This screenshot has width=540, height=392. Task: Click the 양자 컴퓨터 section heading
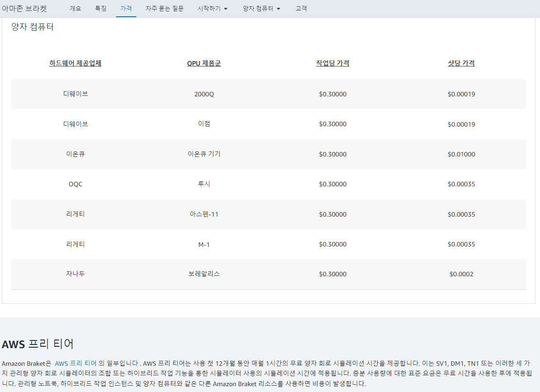33,27
